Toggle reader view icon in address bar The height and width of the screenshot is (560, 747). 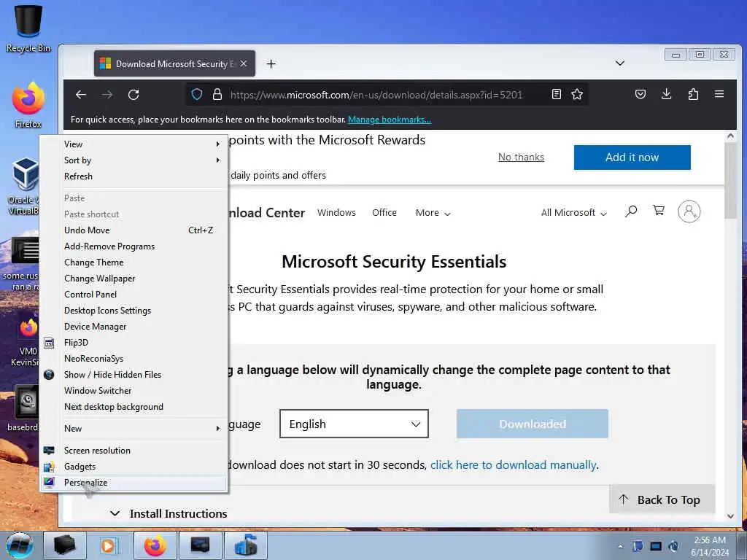click(557, 94)
